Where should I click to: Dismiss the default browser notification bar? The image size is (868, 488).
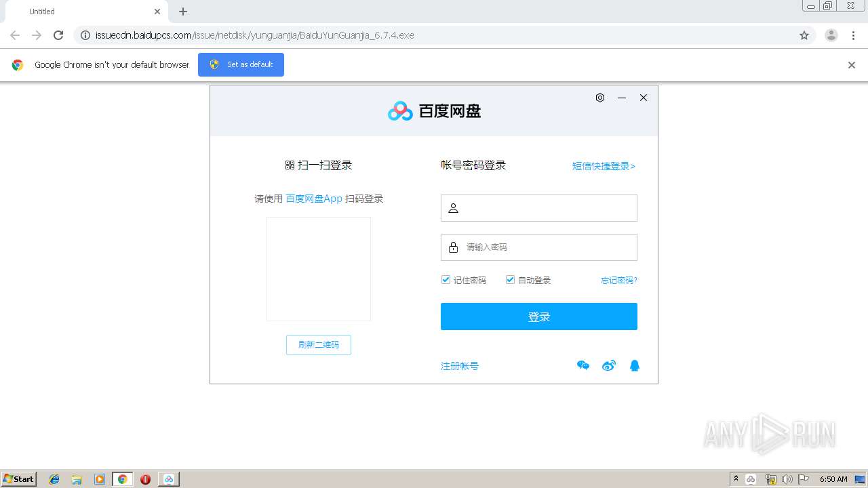point(852,65)
